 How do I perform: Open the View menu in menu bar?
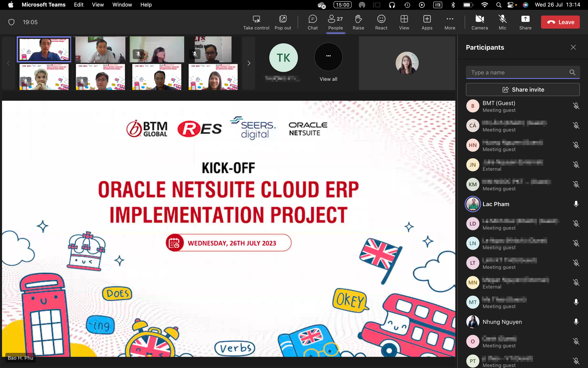[98, 5]
